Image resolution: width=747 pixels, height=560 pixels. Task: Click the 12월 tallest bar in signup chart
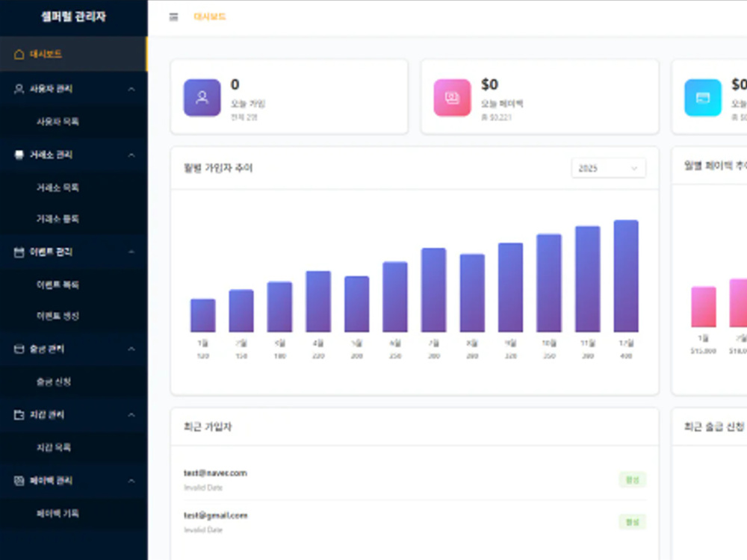click(626, 276)
